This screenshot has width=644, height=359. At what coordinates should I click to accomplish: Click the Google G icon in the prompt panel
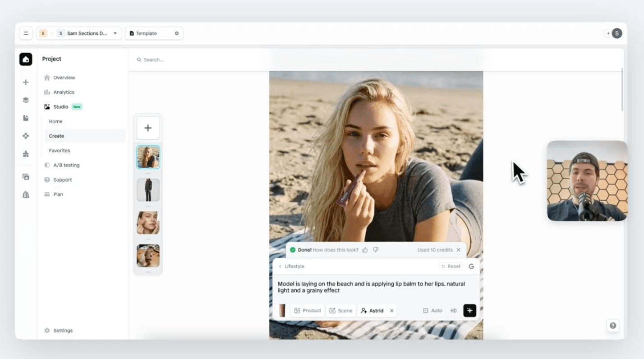click(x=471, y=266)
